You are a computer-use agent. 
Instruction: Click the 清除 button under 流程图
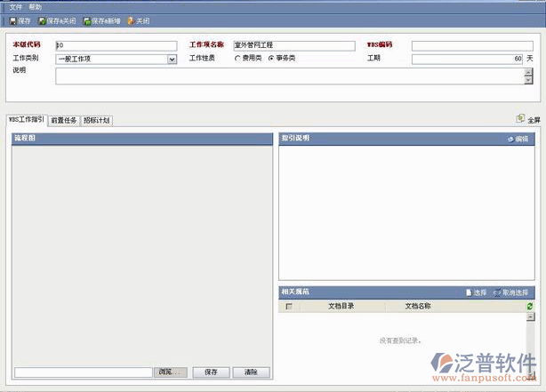click(x=251, y=372)
